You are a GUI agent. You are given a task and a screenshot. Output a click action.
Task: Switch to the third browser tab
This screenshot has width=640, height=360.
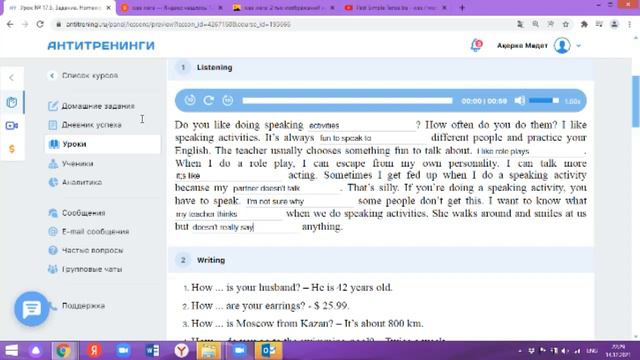click(x=284, y=8)
